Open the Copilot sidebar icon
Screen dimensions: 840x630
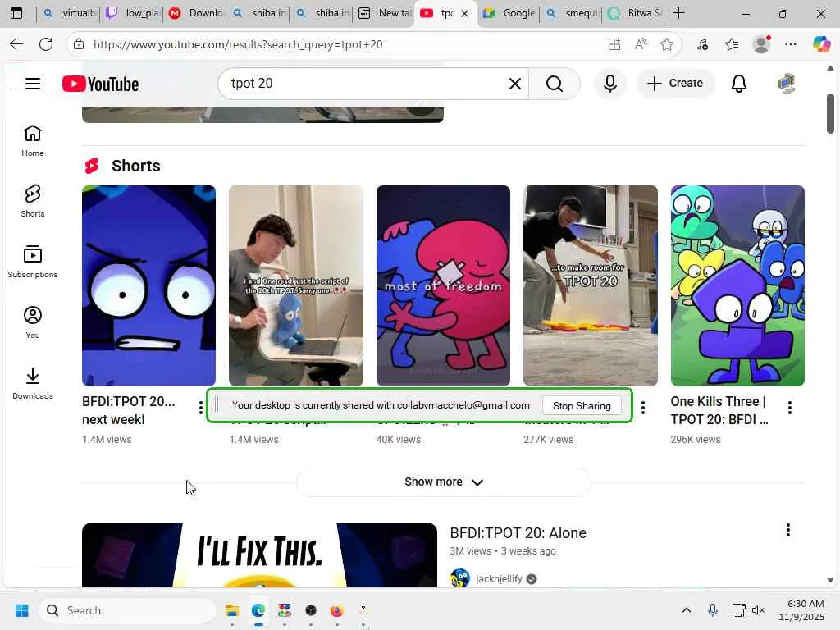click(x=821, y=44)
